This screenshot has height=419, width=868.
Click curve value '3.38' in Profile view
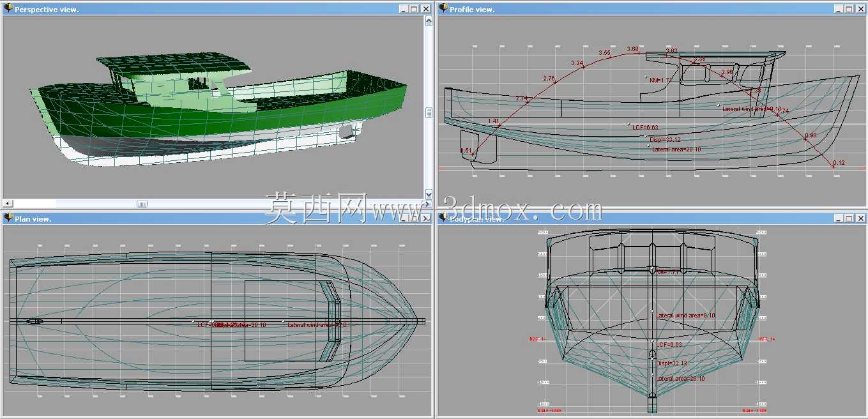click(x=699, y=59)
